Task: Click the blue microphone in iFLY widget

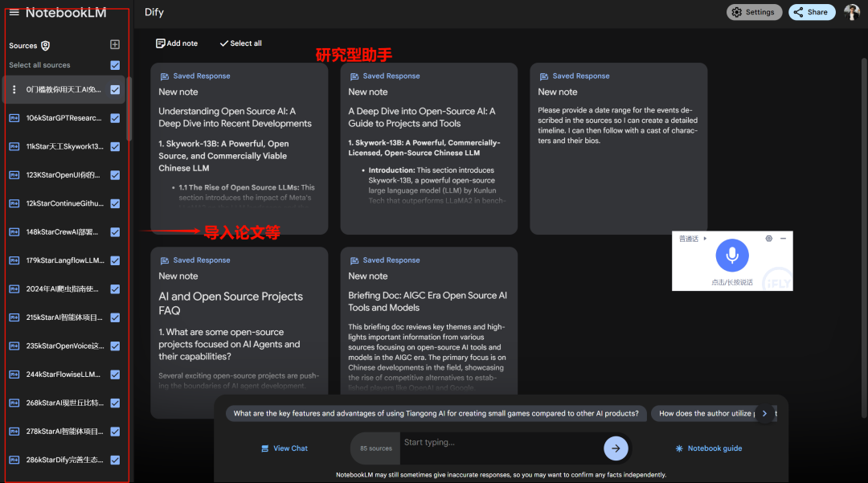Action: 732,255
